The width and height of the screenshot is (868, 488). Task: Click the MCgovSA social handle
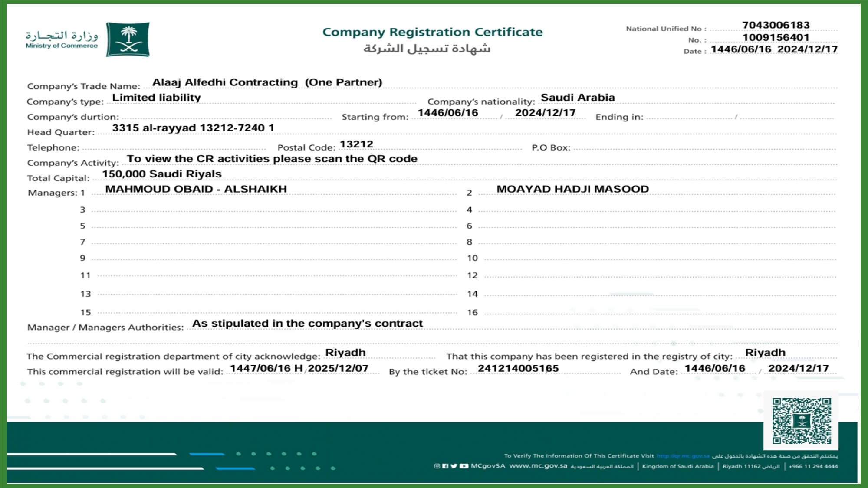click(488, 466)
